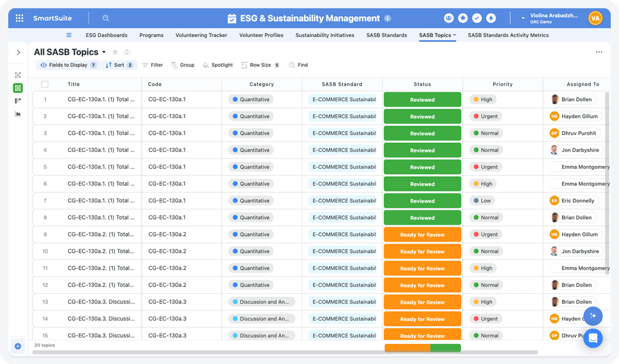Click the favorites star icon in top bar
This screenshot has width=619, height=364.
click(463, 18)
